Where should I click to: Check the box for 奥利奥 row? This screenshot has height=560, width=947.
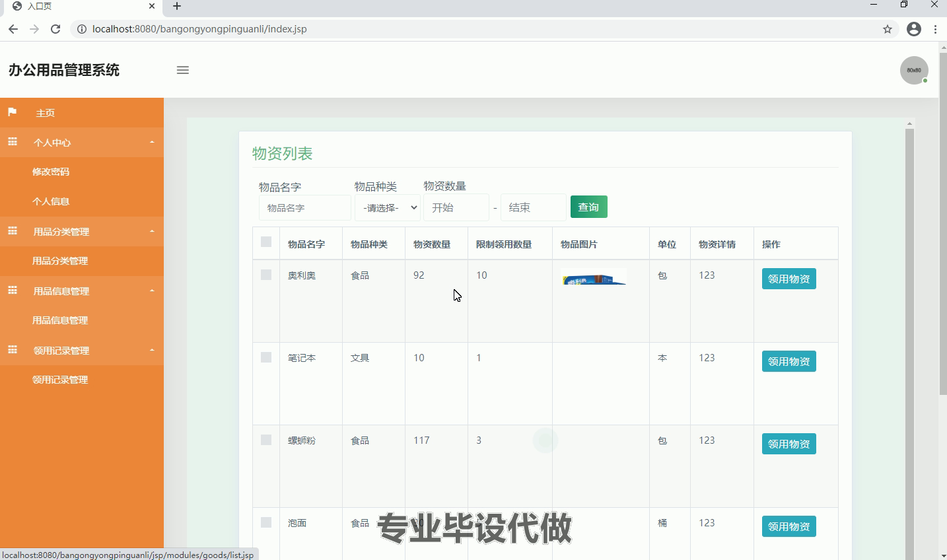point(266,275)
